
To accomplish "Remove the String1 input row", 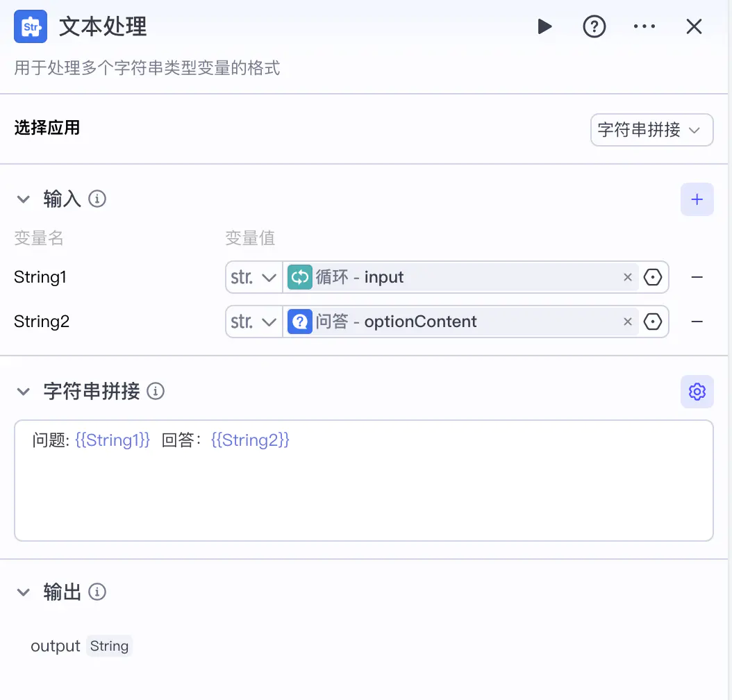I will pyautogui.click(x=697, y=277).
